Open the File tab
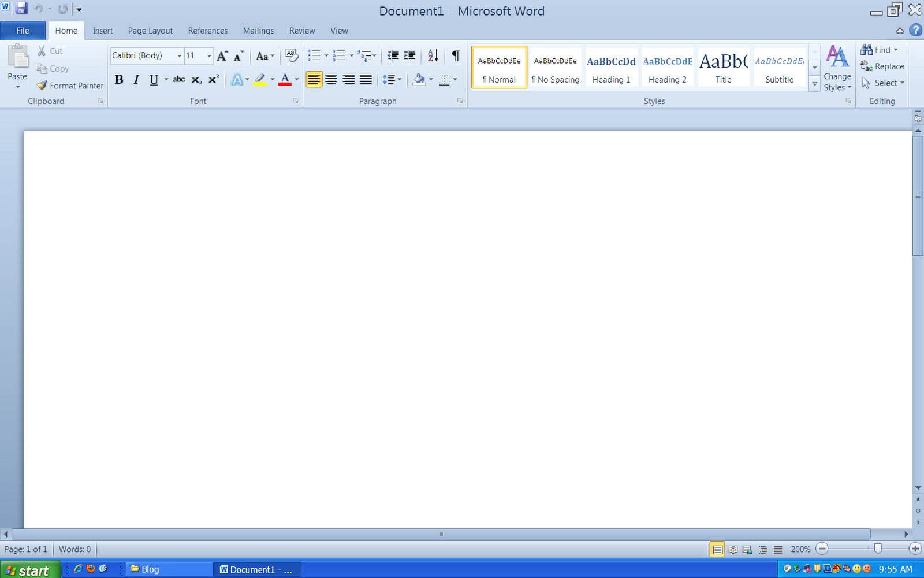The image size is (924, 578). (x=23, y=31)
